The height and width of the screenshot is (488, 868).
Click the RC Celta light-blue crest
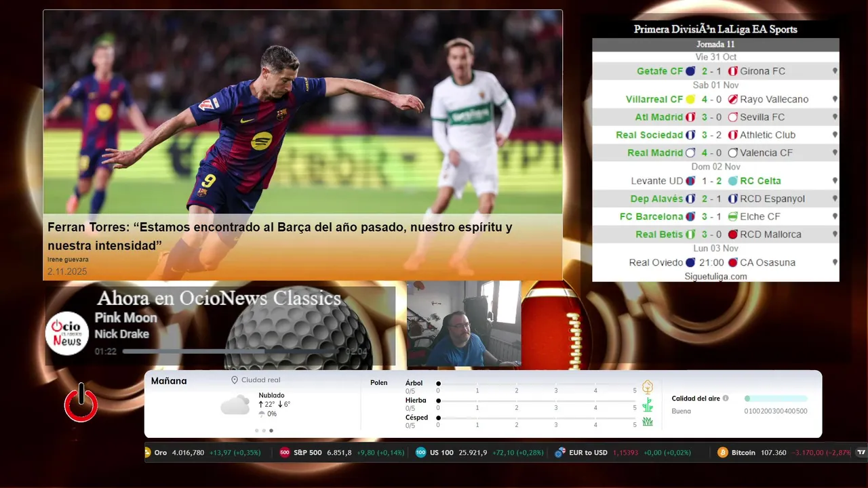[732, 181]
